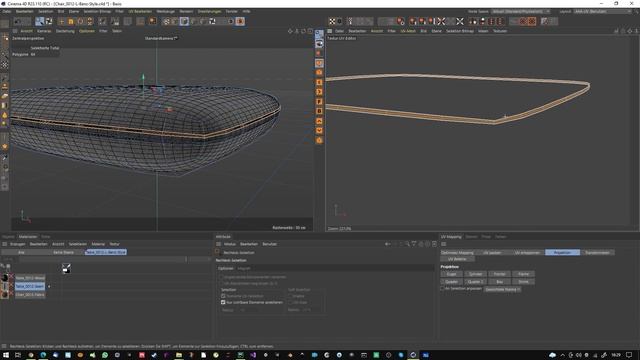The height and width of the screenshot is (360, 640).
Task: Open the viewport 'Kameras' menu
Action: coord(44,31)
